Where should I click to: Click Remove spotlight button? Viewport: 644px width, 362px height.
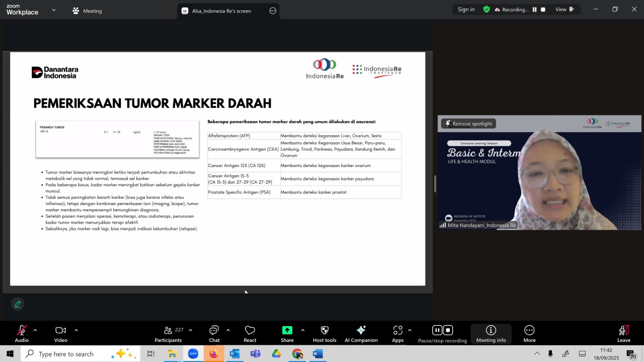click(x=469, y=123)
